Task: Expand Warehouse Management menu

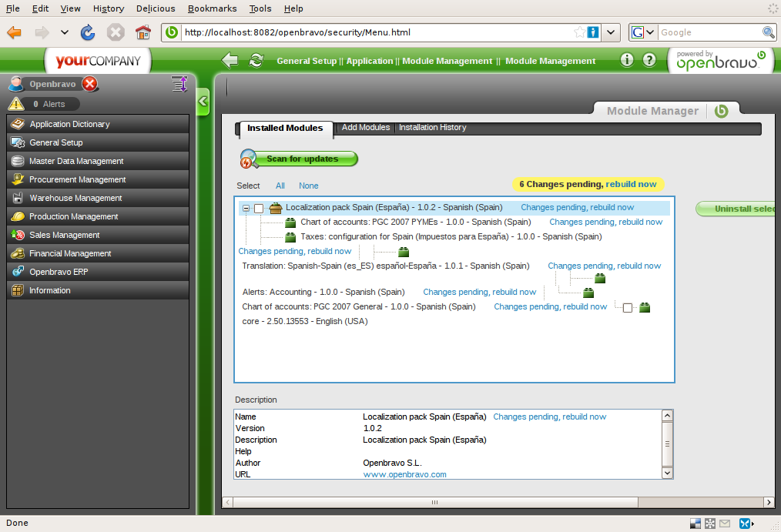Action: [98, 198]
